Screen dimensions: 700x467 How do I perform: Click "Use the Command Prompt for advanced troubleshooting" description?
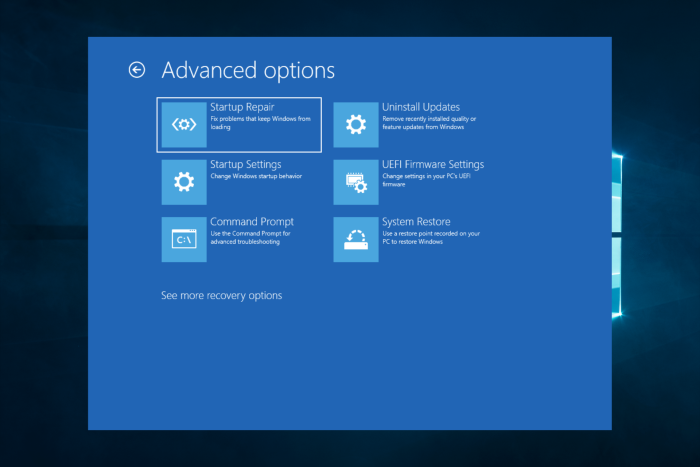(250, 238)
